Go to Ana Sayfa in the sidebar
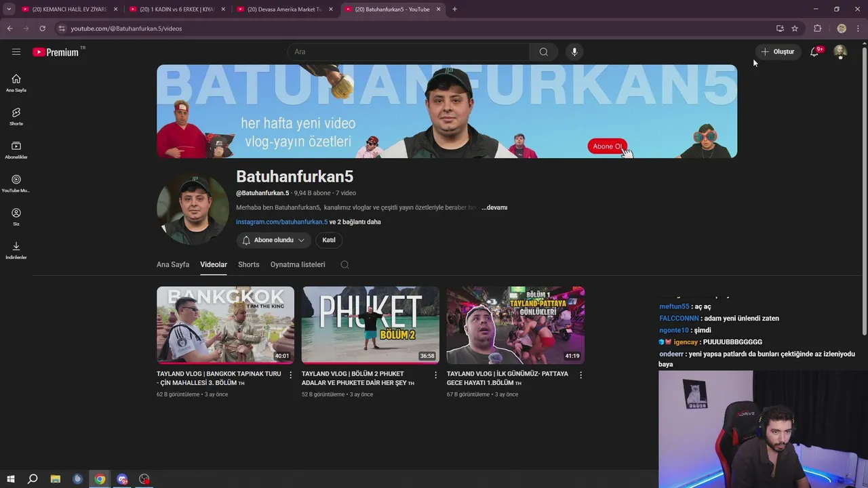The height and width of the screenshot is (488, 868). coord(16,83)
